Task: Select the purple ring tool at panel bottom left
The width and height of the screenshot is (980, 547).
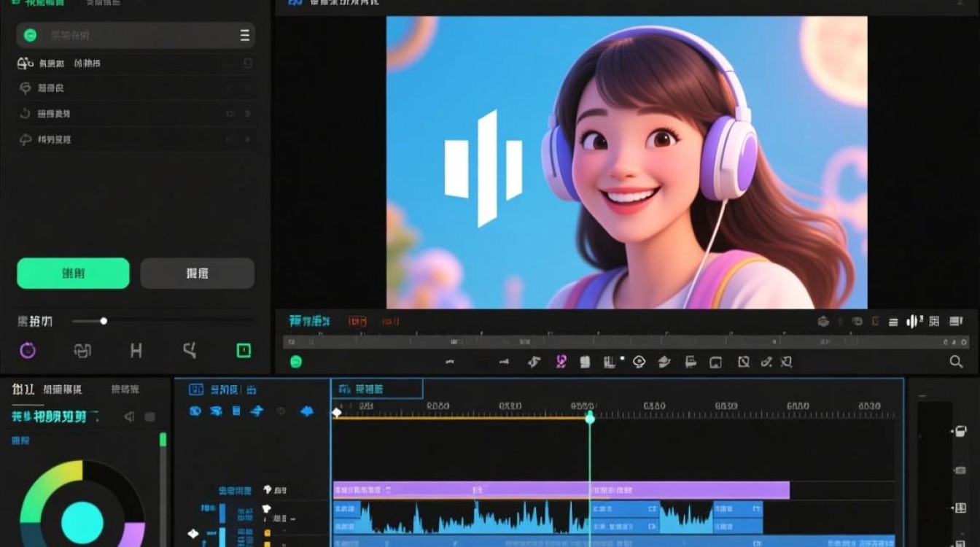Action: tap(28, 351)
